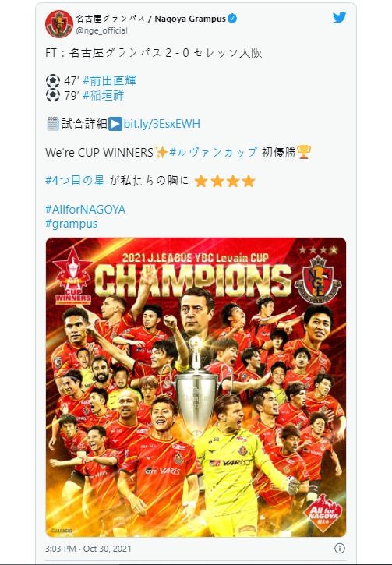Open the CHAMPIONS poster image
392x565 pixels.
click(x=196, y=387)
